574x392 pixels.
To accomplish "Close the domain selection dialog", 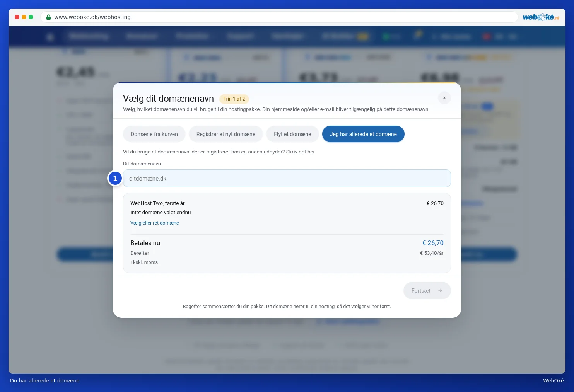I will pyautogui.click(x=444, y=98).
